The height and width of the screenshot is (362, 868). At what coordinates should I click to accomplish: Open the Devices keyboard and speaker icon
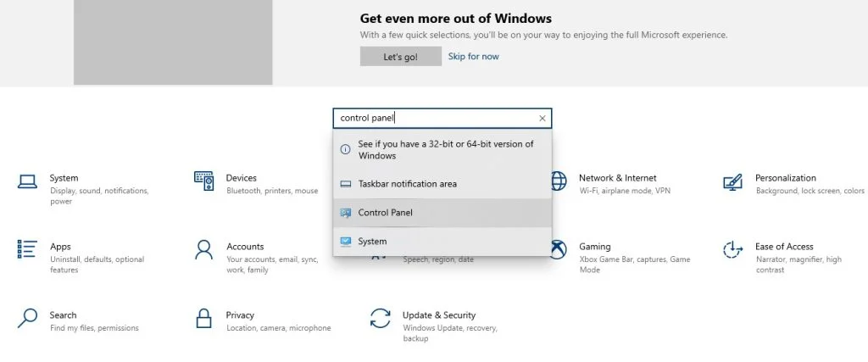203,181
